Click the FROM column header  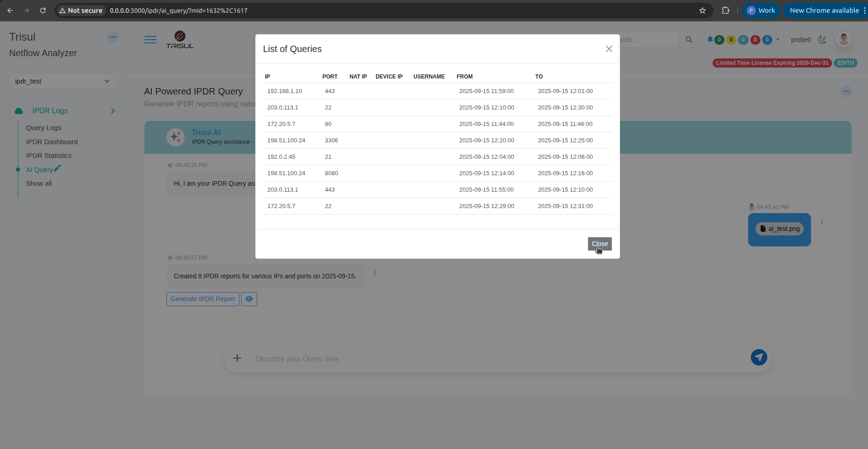click(x=465, y=77)
